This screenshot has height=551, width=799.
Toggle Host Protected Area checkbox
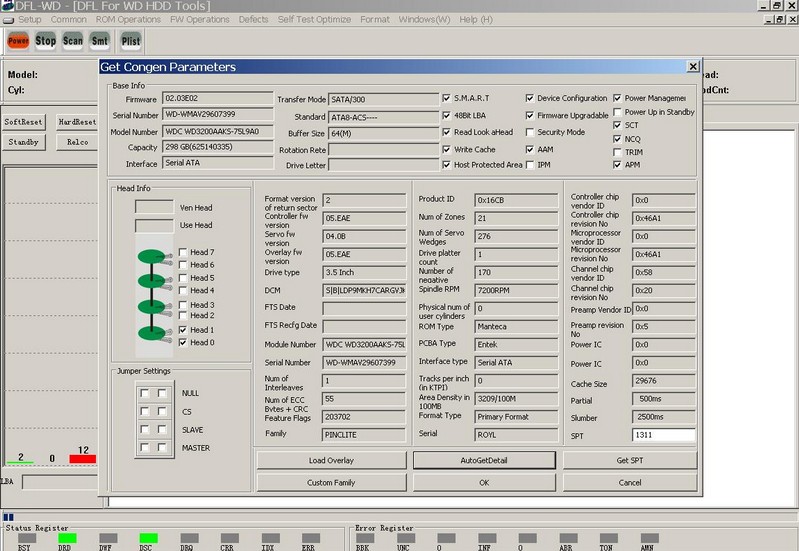(x=446, y=165)
